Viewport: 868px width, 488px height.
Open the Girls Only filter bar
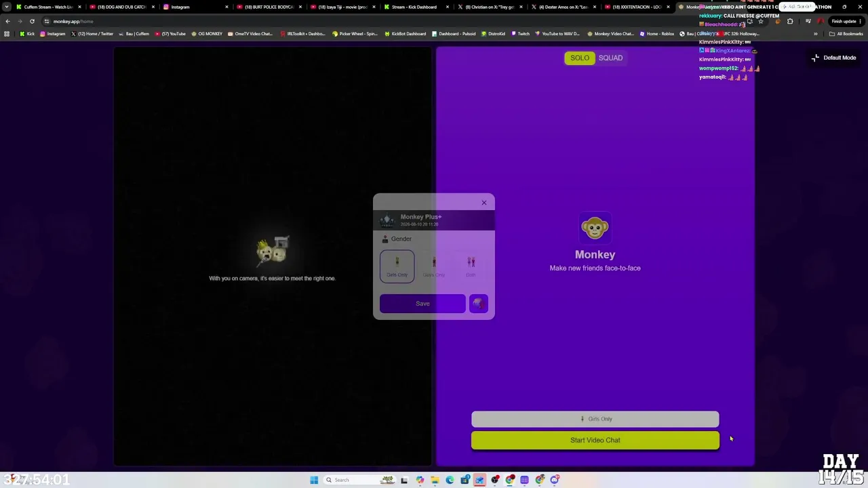click(x=595, y=419)
